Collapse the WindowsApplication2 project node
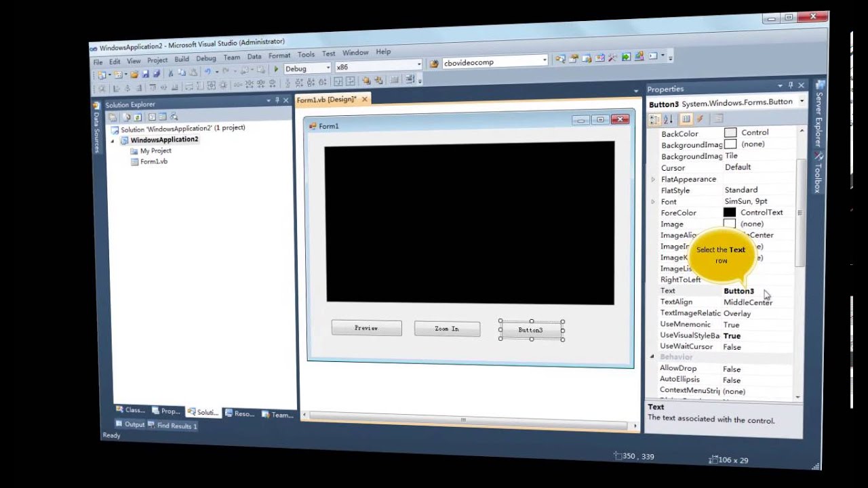Viewport: 868px width, 488px height. 113,140
